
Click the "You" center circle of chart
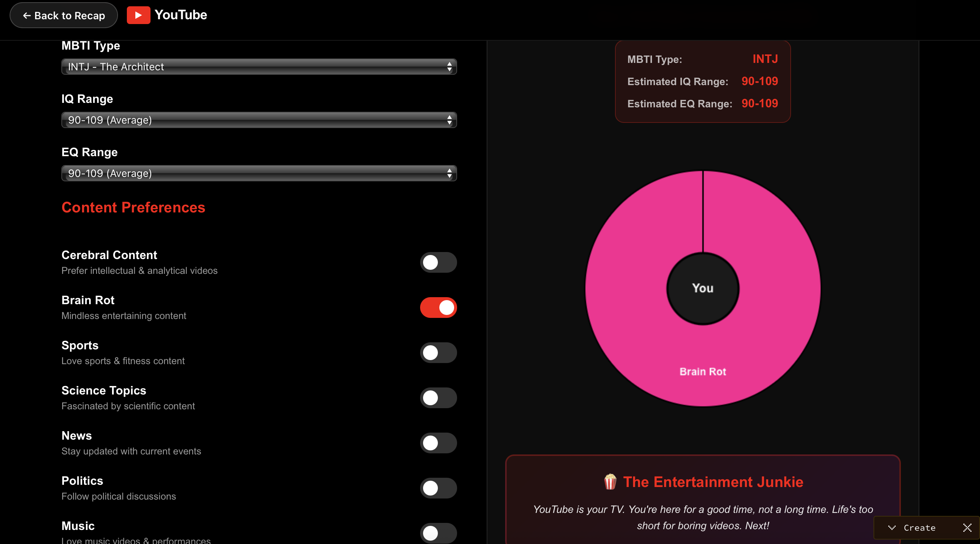coord(703,288)
